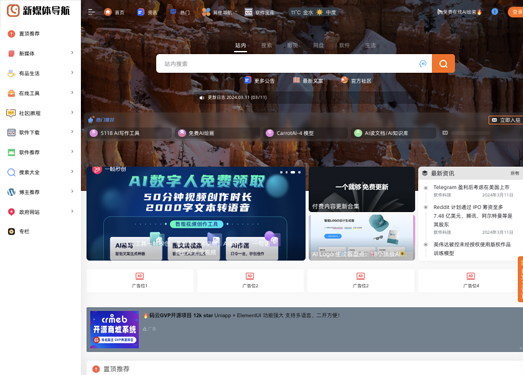This screenshot has height=375, width=523.
Task: Open the 5118 AI写作工具 recommendation
Action: pos(130,133)
